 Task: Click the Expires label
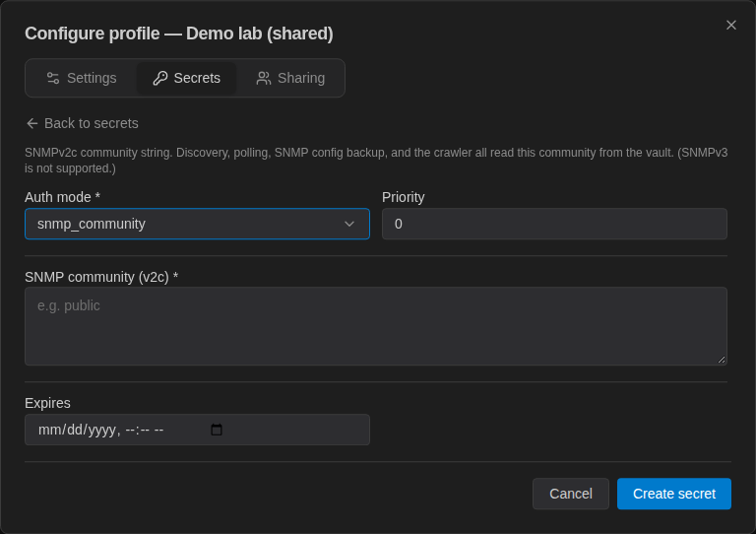pos(47,403)
